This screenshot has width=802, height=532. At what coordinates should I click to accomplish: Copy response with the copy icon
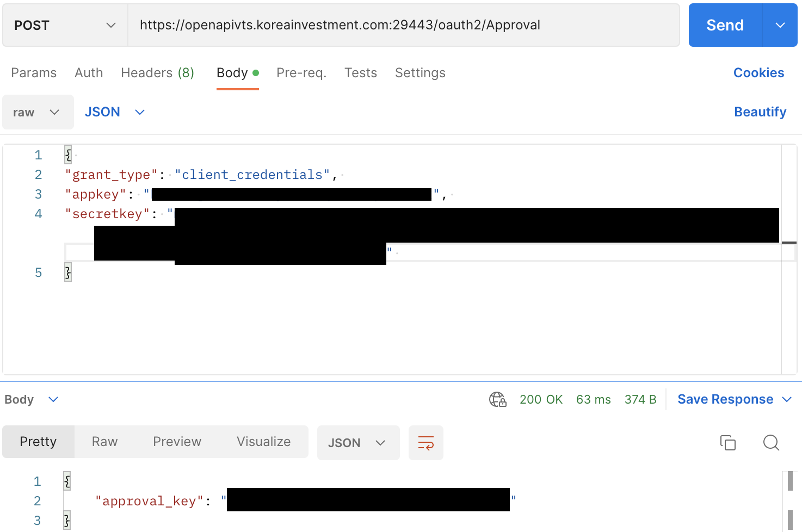(x=728, y=443)
